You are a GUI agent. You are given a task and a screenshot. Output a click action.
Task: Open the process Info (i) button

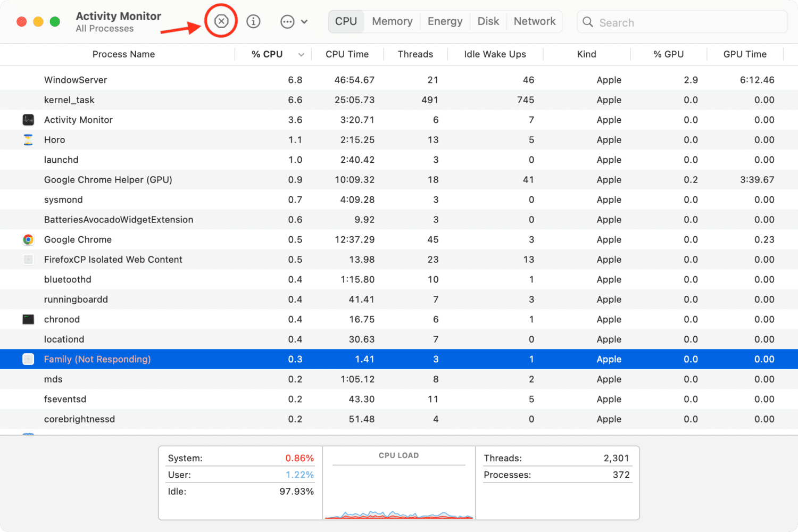(x=253, y=21)
